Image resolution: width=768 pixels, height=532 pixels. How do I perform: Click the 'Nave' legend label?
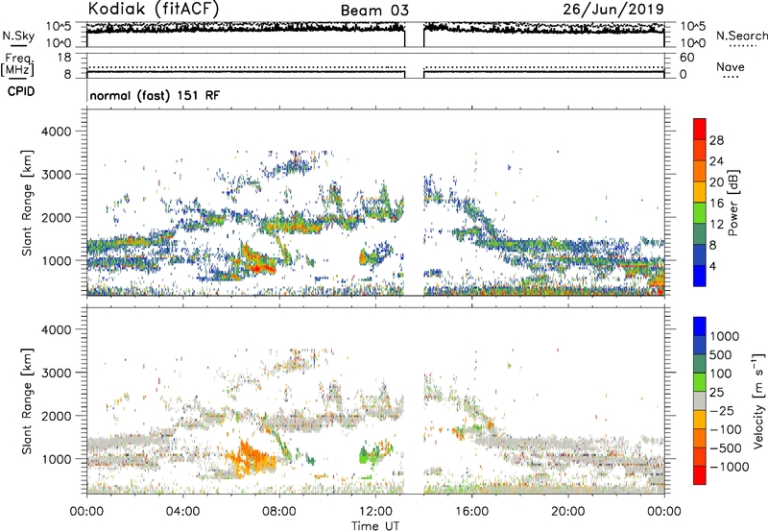click(x=730, y=67)
